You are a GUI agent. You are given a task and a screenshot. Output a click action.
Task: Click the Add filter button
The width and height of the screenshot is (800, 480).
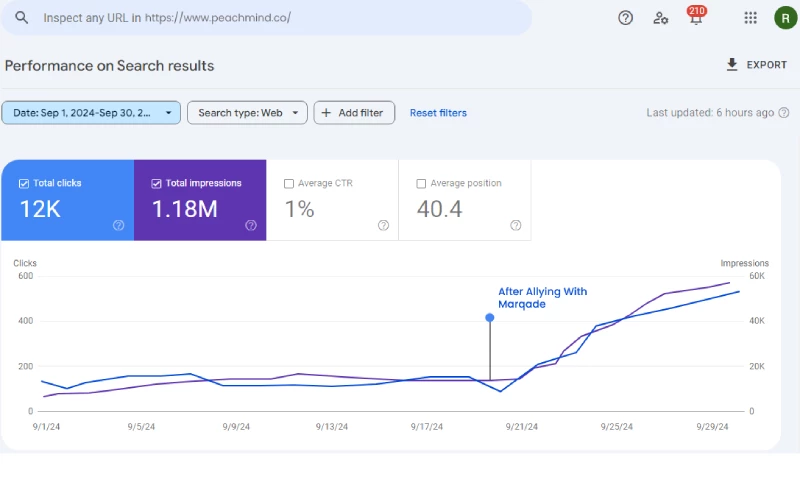[354, 113]
